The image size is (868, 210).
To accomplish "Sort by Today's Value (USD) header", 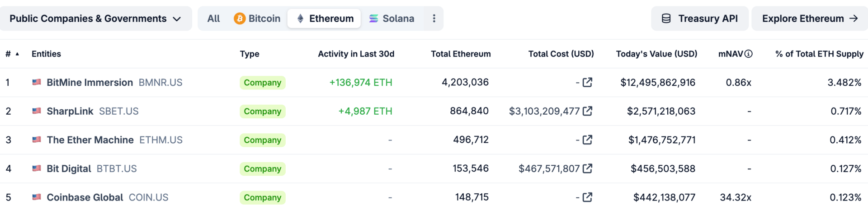I will [656, 54].
